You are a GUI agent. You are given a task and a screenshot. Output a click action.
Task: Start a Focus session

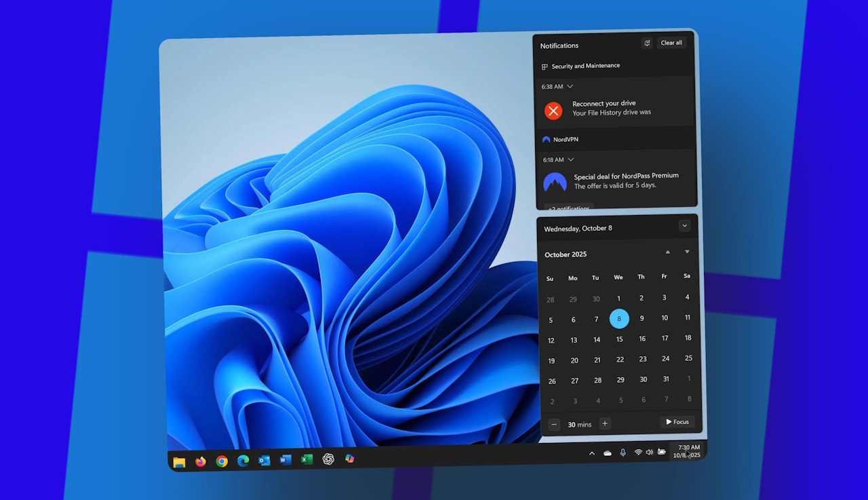pos(676,421)
